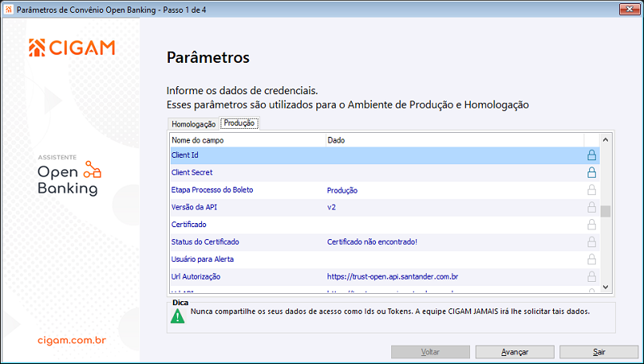The image size is (644, 364).
Task: Click the 'Certificado não encontrado!' value
Action: pos(372,242)
